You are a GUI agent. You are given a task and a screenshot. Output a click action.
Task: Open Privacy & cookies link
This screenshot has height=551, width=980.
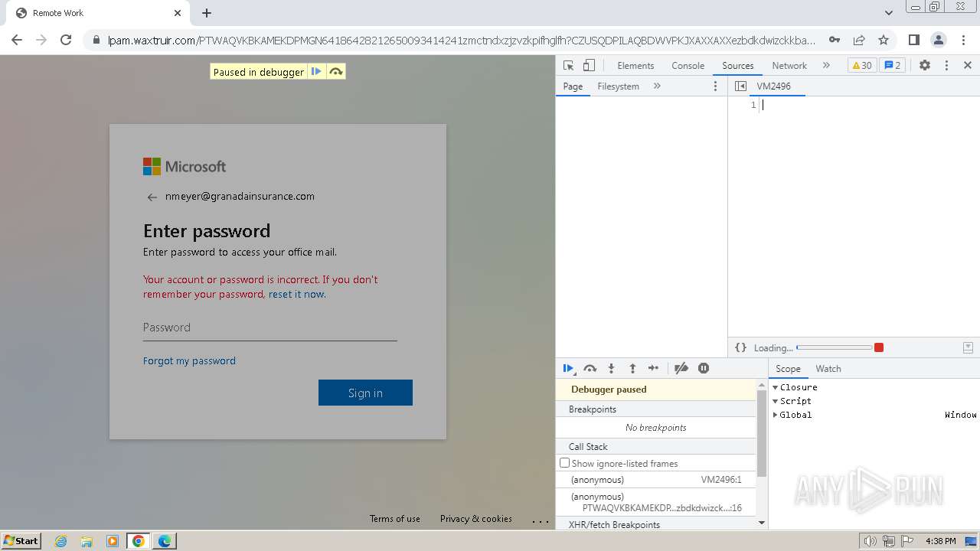(x=476, y=519)
